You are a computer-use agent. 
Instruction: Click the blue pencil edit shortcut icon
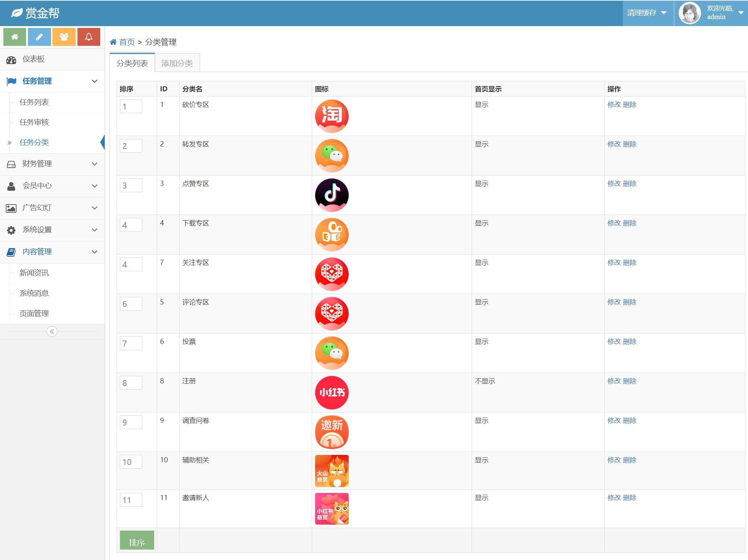(39, 37)
